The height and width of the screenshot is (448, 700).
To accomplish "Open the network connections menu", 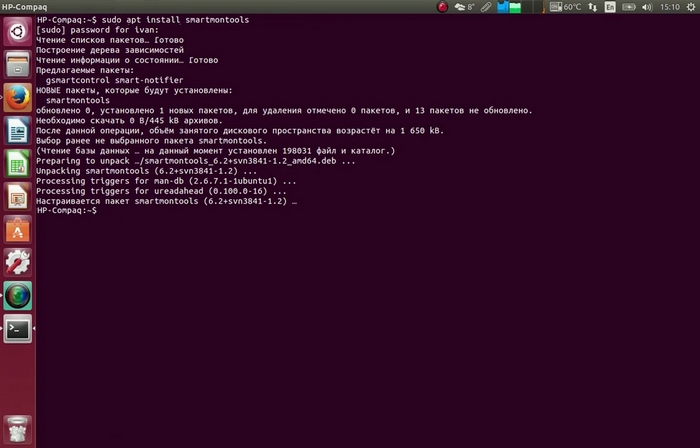I will point(594,7).
